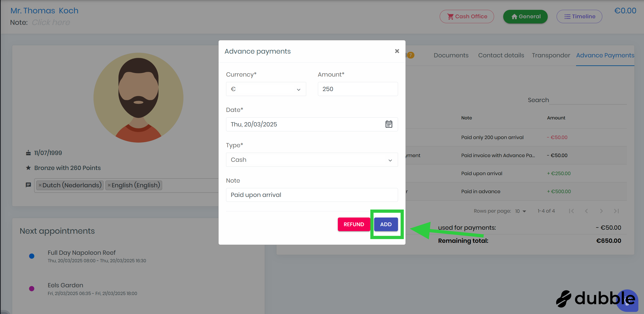Click the calendar icon in Date field

(x=388, y=124)
